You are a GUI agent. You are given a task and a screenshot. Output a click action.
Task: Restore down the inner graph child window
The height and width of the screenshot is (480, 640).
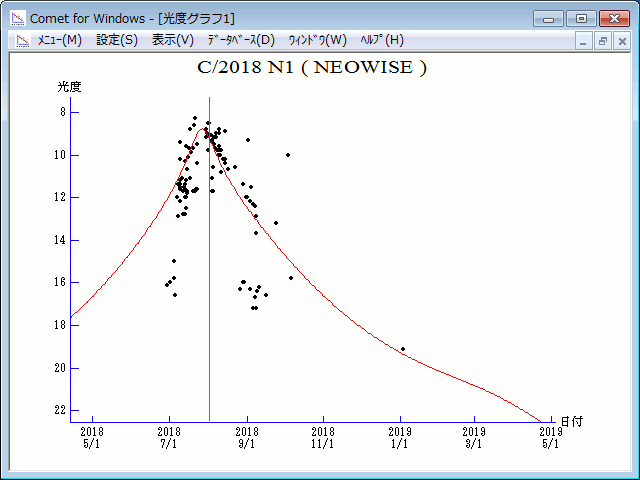coord(603,41)
